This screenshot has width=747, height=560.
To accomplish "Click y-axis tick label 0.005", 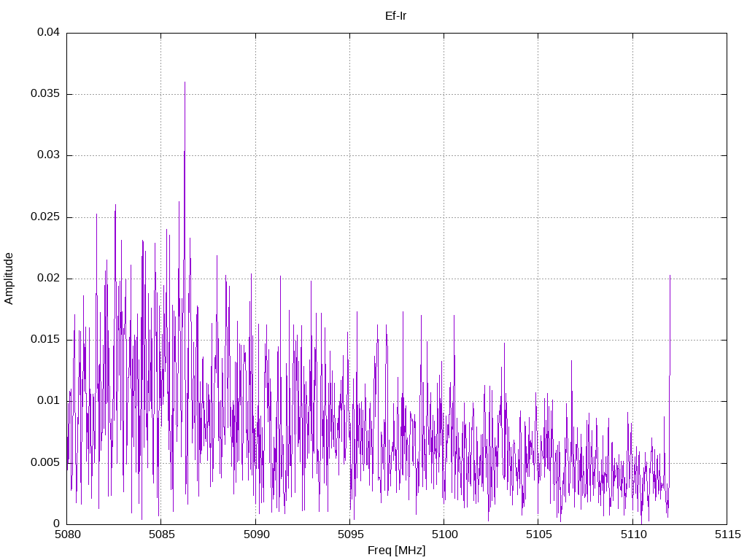I will click(x=45, y=462).
